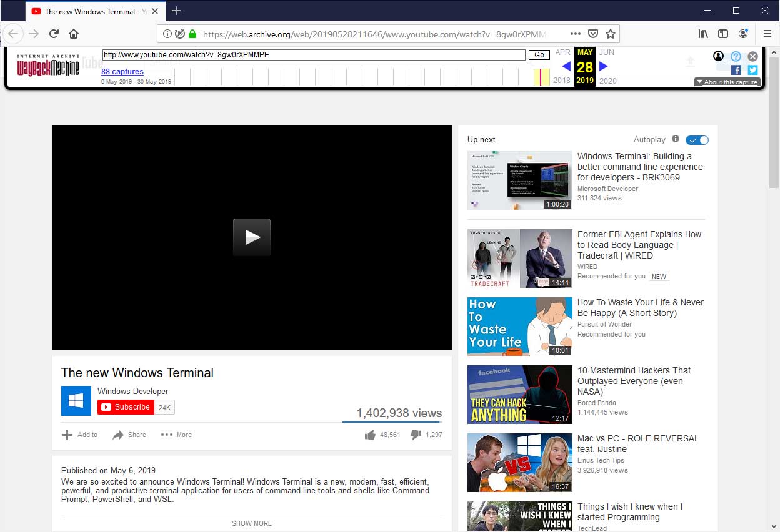Open the 'More' actions menu

(x=176, y=435)
